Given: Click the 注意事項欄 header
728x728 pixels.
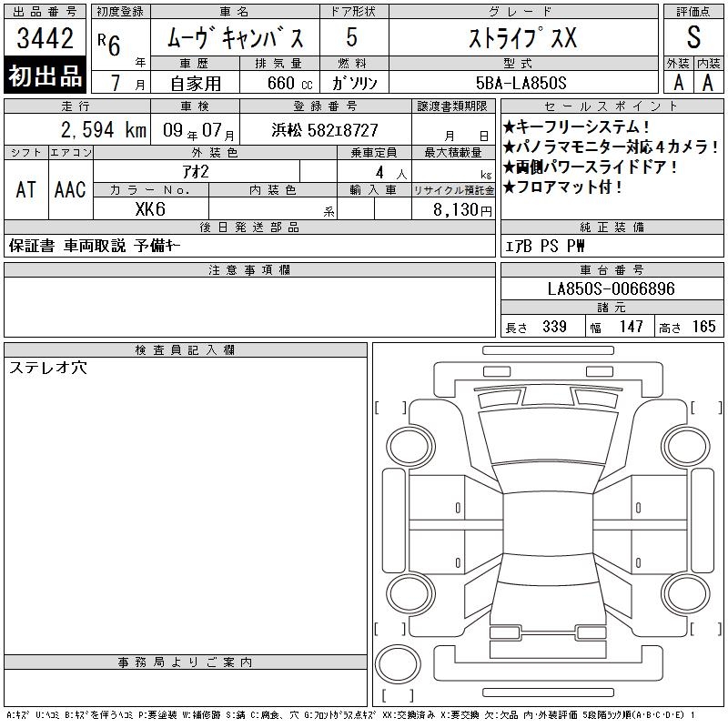Looking at the screenshot, I should pyautogui.click(x=249, y=270).
